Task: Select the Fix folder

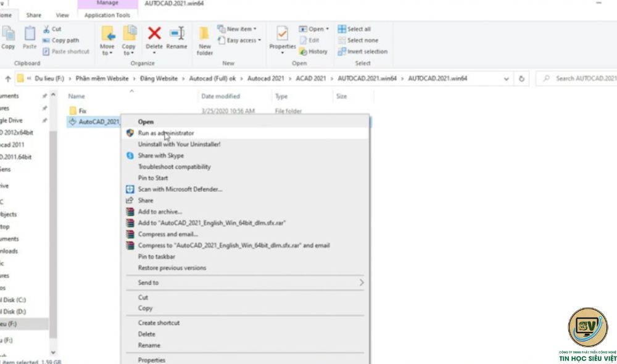Action: [x=82, y=111]
